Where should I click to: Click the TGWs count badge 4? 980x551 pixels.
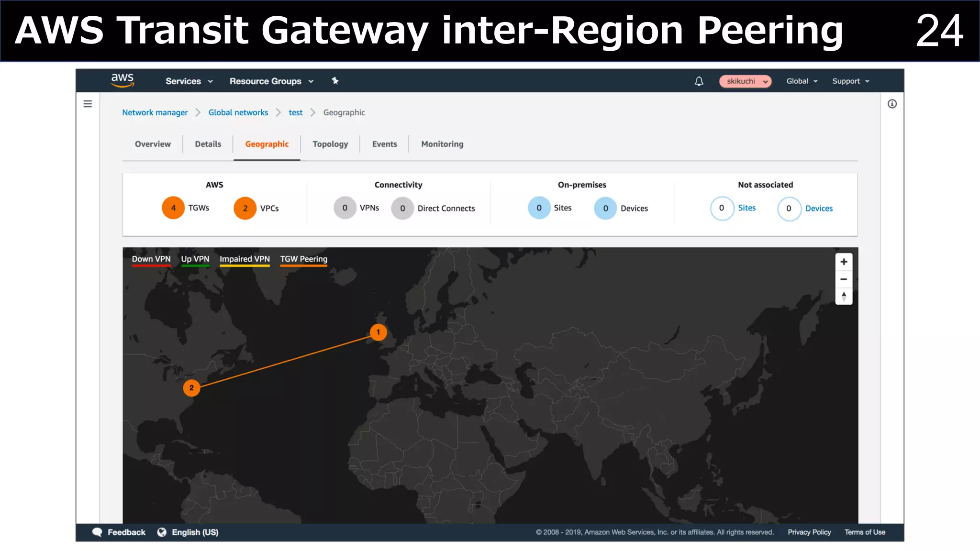coord(173,208)
